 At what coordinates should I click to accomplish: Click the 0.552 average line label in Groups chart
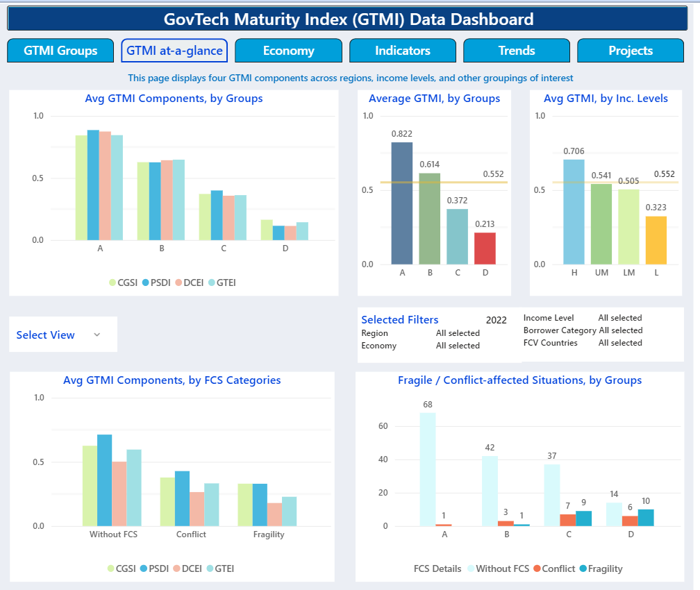493,174
